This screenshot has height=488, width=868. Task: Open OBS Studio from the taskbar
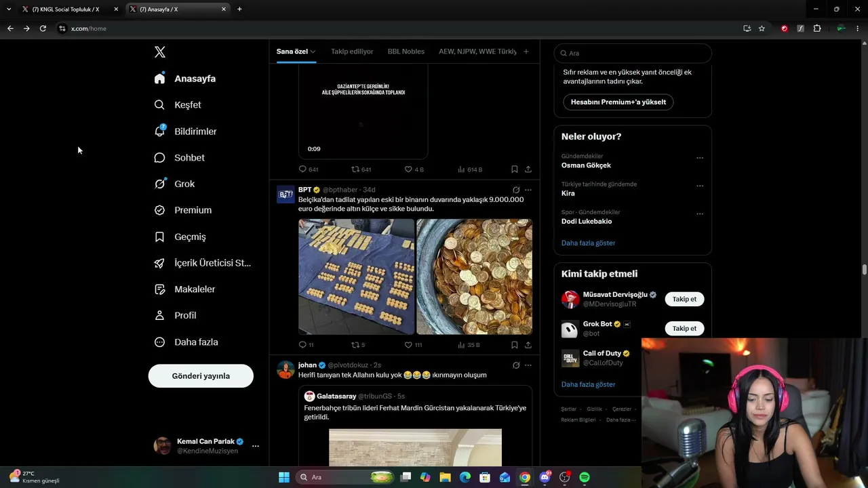pos(564,477)
